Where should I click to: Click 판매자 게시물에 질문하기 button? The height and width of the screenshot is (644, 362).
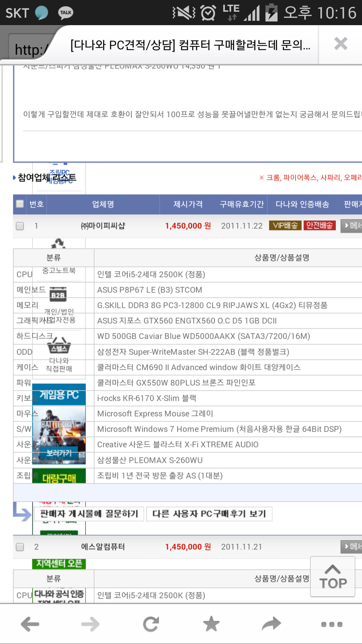pos(89,514)
